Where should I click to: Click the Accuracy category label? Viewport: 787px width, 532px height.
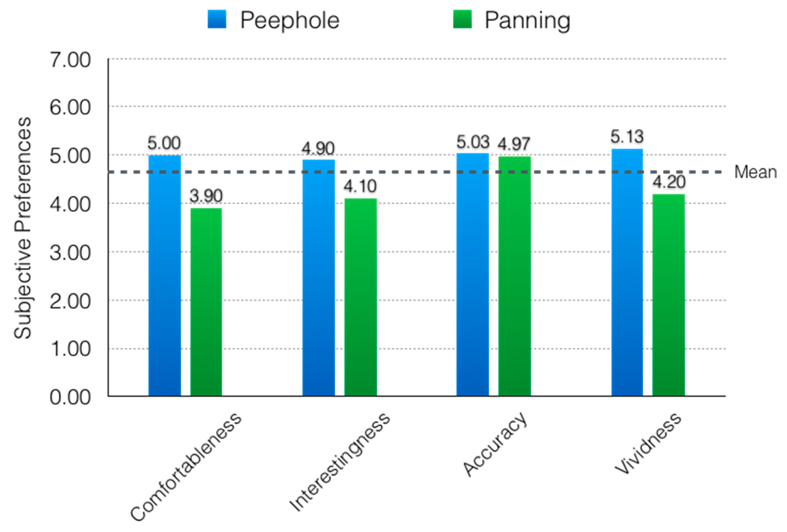tap(495, 444)
